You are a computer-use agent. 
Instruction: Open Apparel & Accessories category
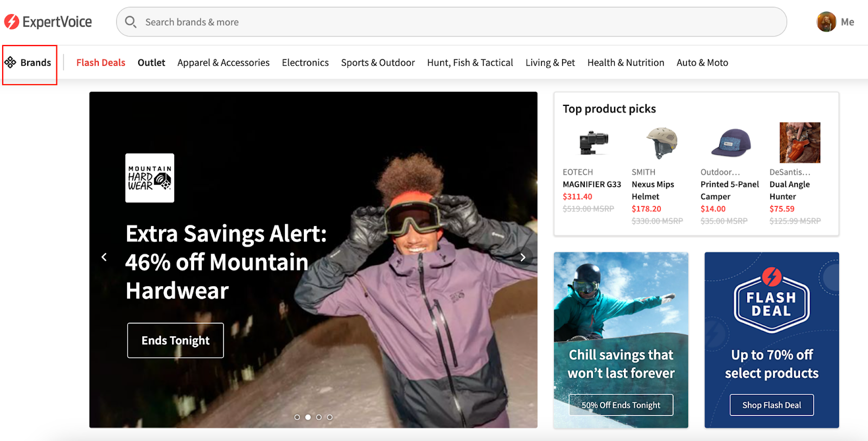[x=224, y=62]
